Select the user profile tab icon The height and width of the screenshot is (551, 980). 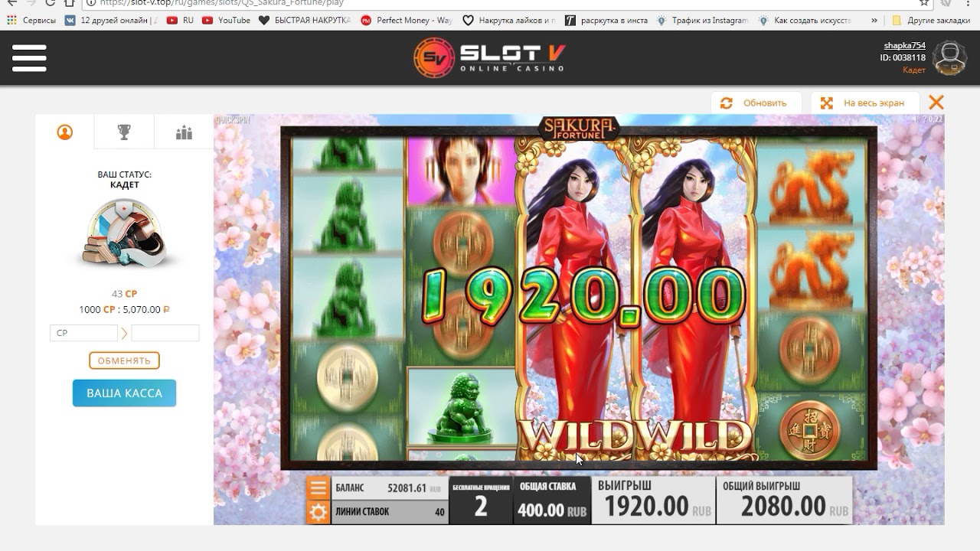(x=65, y=132)
